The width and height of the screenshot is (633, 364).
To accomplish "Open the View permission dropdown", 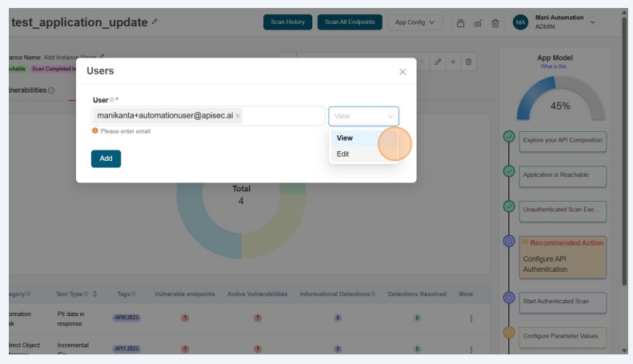I will [363, 116].
